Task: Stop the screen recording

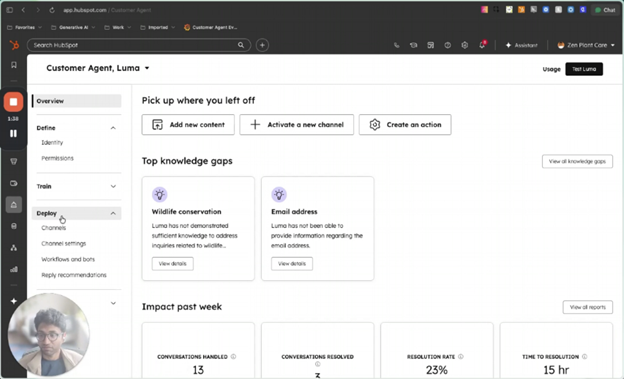Action: click(13, 102)
